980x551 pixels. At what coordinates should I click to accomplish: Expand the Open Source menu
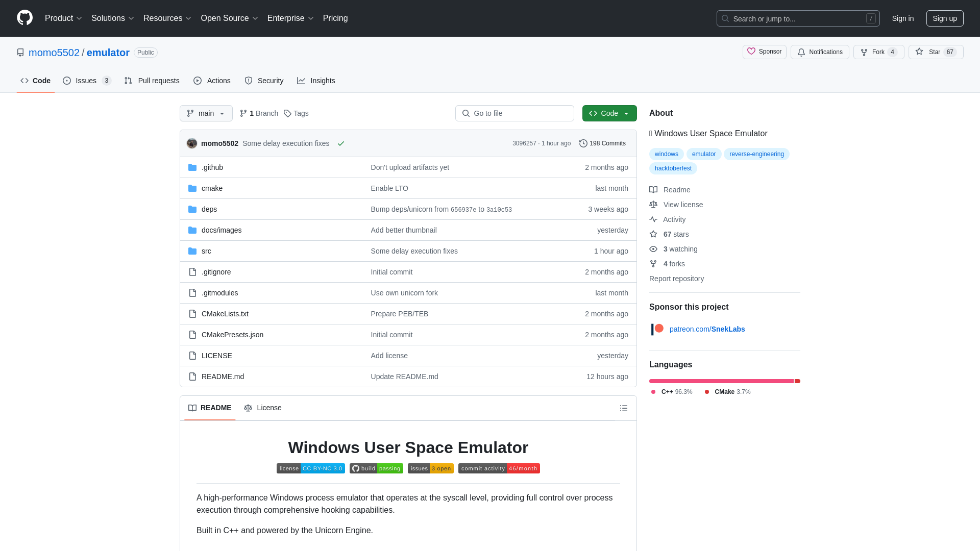(230, 18)
